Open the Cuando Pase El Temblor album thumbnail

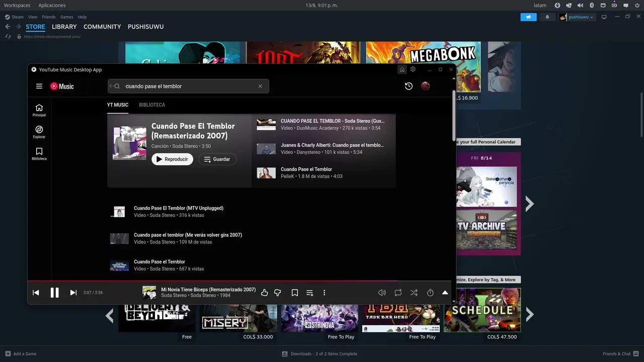(x=129, y=143)
